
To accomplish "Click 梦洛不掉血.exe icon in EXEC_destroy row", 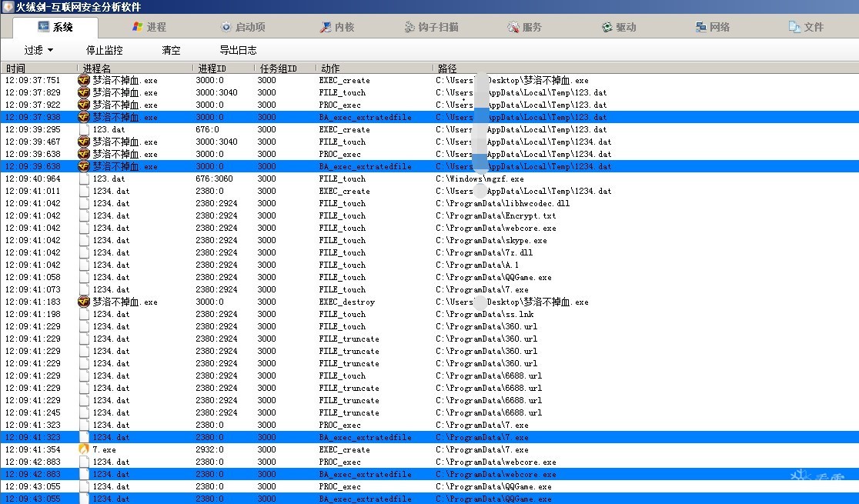I will pos(84,302).
